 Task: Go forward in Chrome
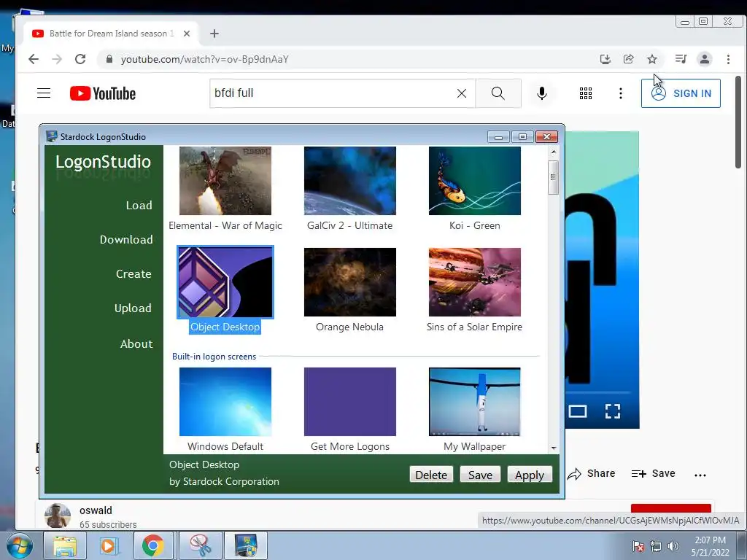point(57,59)
